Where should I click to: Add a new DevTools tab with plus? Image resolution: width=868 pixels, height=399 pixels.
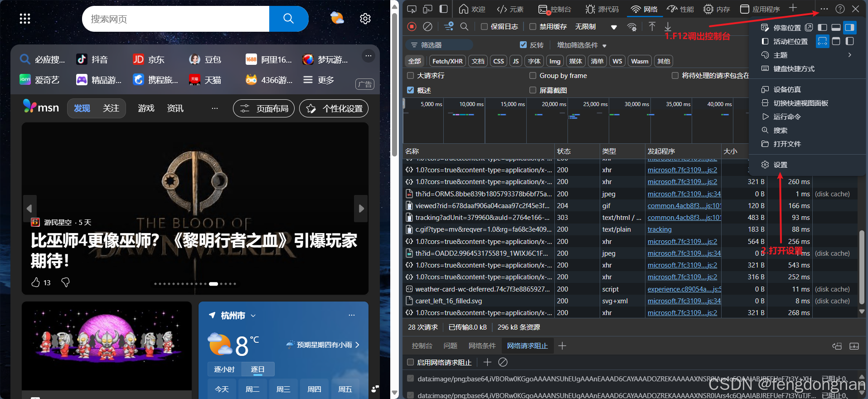coord(793,8)
